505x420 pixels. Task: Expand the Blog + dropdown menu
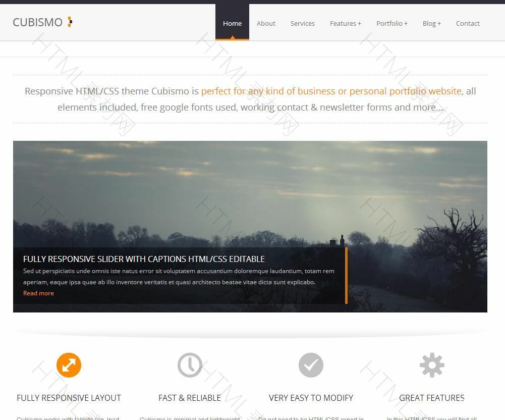pos(431,23)
